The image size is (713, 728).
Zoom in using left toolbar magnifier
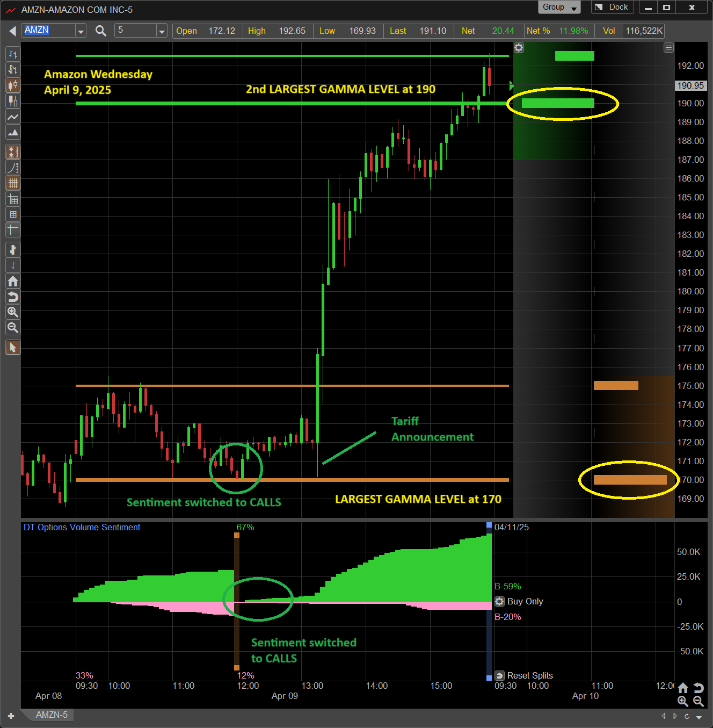13,312
